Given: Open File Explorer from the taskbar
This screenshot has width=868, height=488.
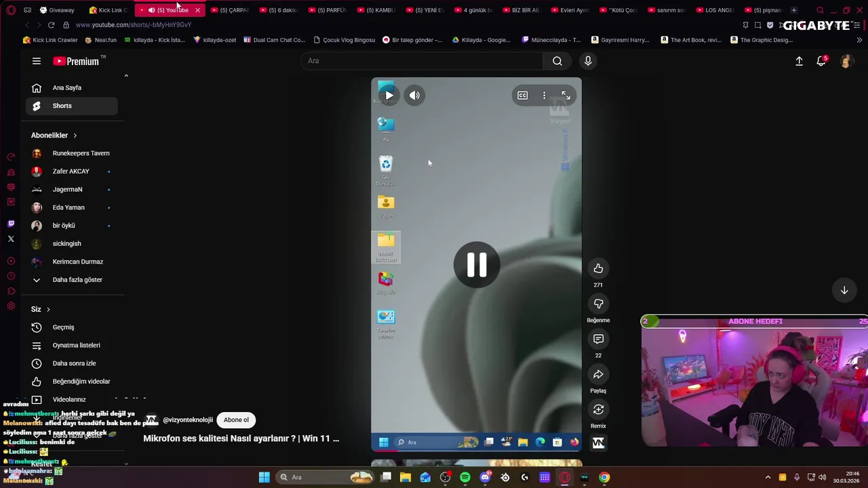Looking at the screenshot, I should click(x=406, y=477).
